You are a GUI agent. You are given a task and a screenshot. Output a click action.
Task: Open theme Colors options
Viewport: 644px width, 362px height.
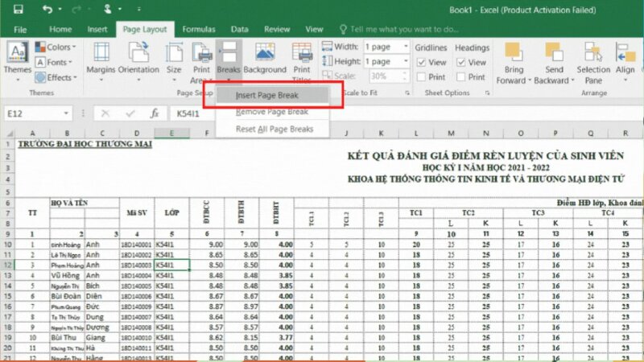tap(56, 47)
